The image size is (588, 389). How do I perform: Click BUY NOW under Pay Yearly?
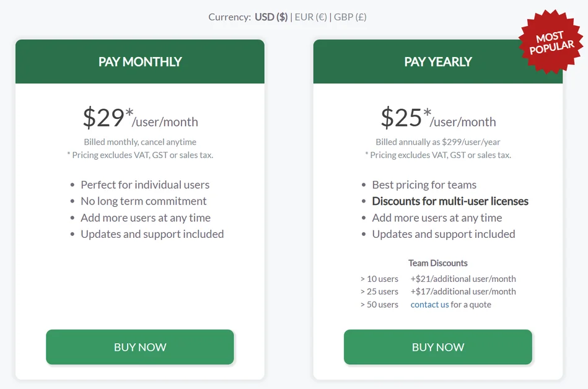click(x=438, y=347)
